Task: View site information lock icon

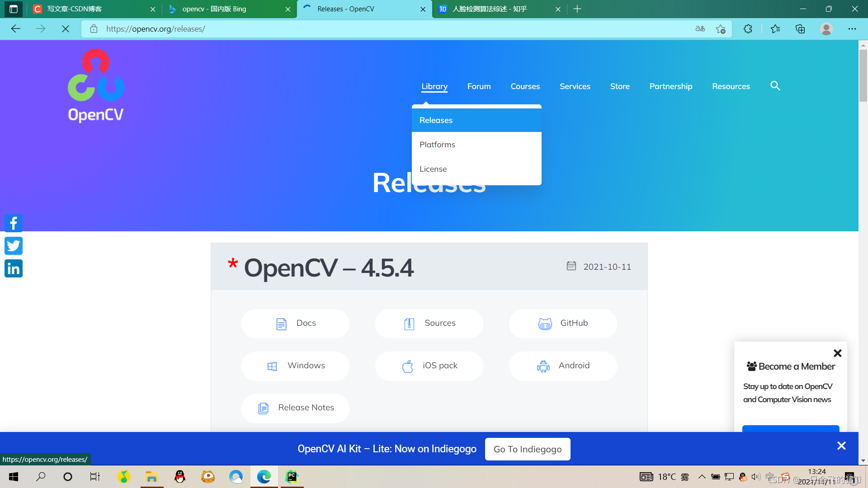Action: (x=94, y=29)
